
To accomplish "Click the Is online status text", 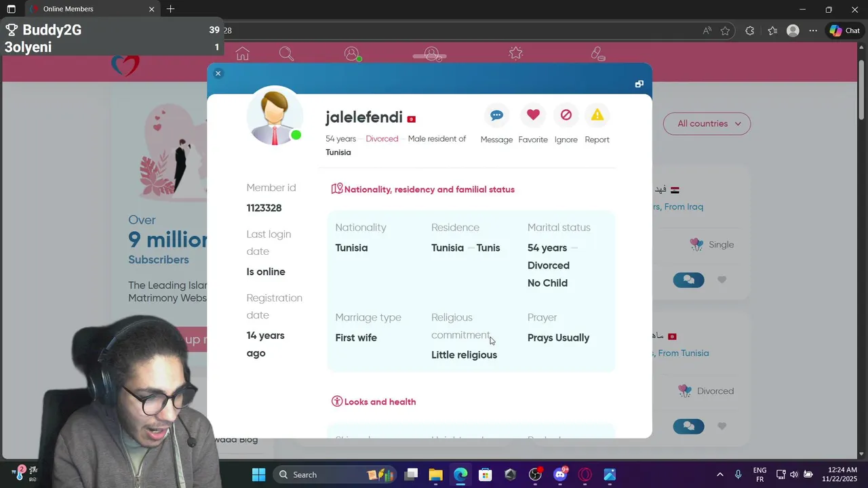I will [x=266, y=272].
